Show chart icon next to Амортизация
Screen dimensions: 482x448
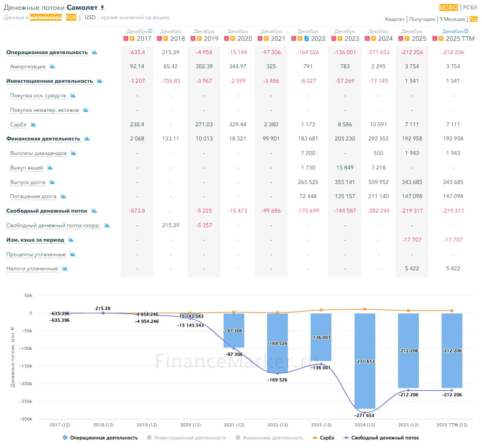tap(53, 67)
